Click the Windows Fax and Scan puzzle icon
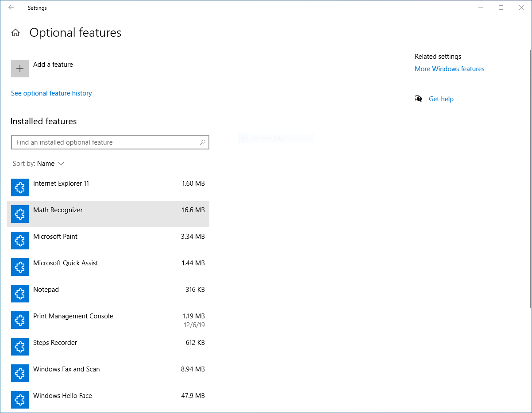Screen dimensions: 532x413 coord(20,374)
